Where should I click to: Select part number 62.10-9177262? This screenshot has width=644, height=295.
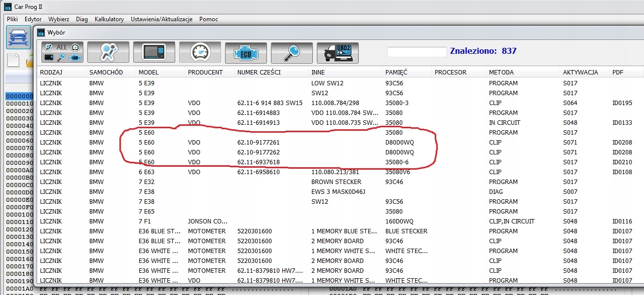click(259, 152)
